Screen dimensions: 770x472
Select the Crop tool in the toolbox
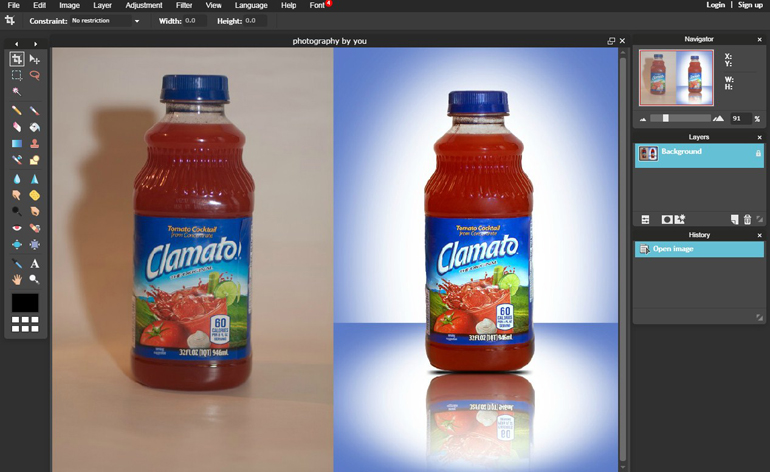coord(17,59)
